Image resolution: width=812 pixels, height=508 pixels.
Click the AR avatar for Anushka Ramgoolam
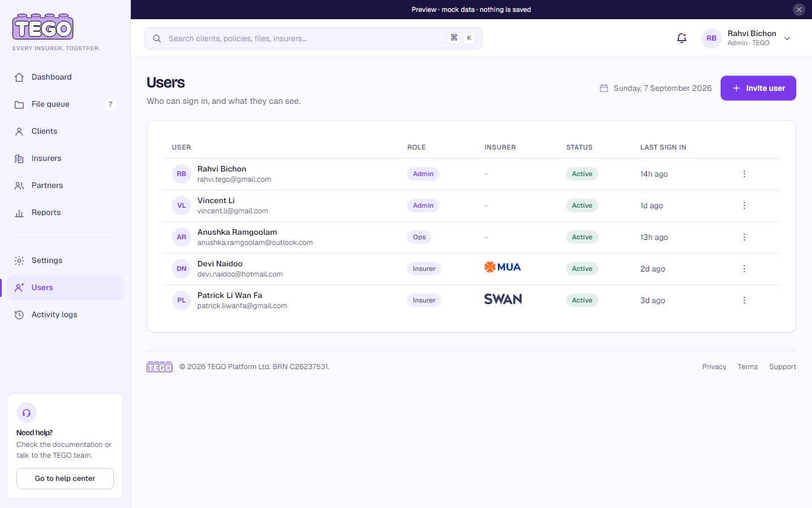tap(182, 237)
